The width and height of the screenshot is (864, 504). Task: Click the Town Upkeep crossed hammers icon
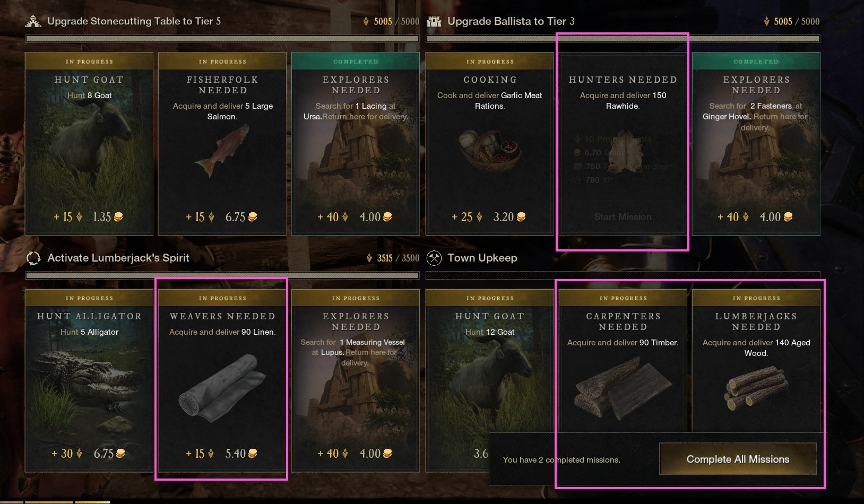click(434, 258)
